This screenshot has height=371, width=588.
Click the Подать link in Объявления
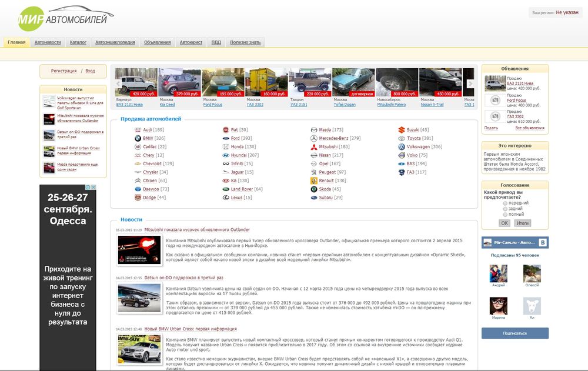point(491,128)
